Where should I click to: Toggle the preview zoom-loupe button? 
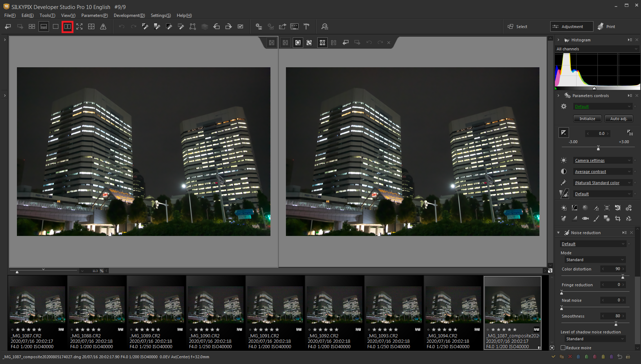(x=298, y=43)
